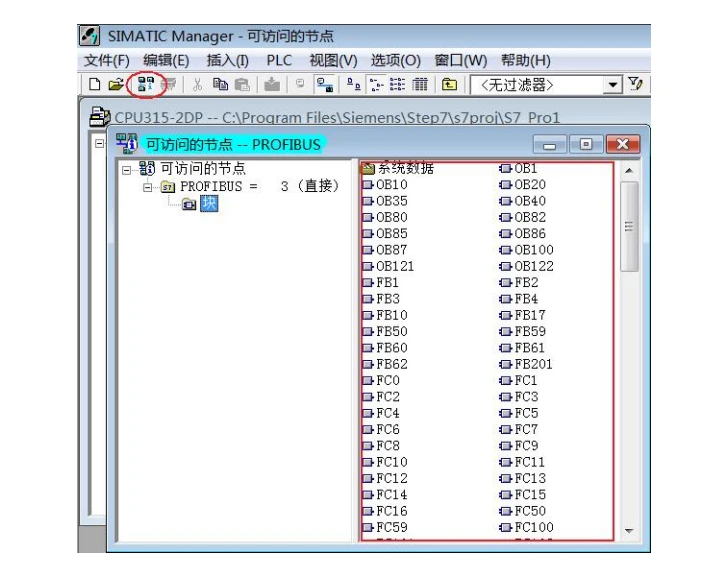Click the grayed S7 memory card icon
720x578 pixels.
click(169, 84)
